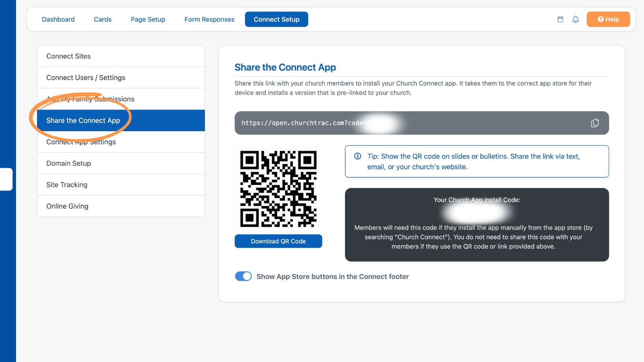Open notifications bell icon

tap(576, 19)
